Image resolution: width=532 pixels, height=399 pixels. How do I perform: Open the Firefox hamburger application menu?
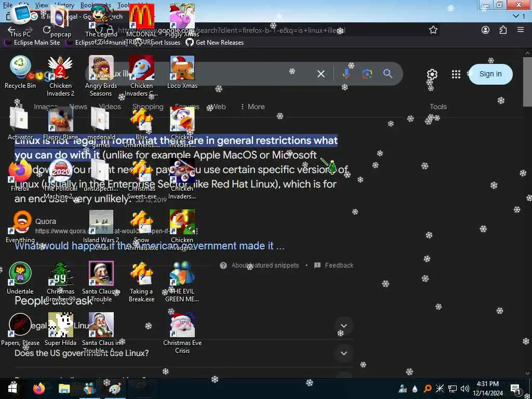coord(521,30)
